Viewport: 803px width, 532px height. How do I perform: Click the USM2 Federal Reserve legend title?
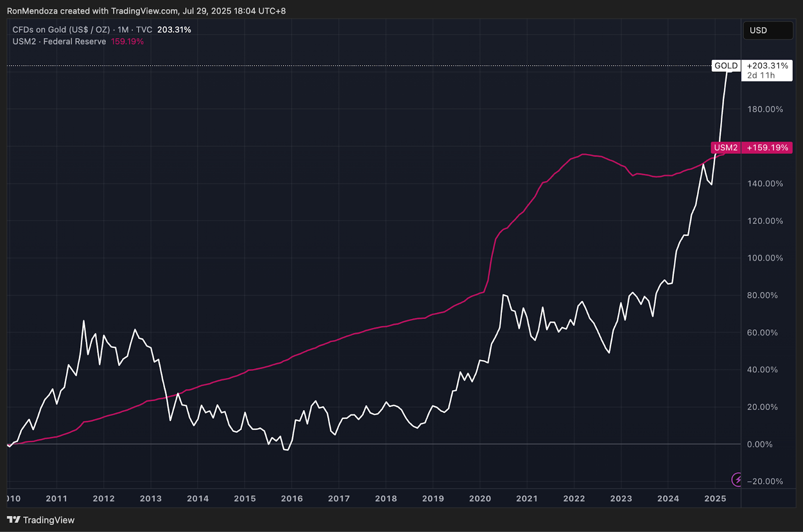coord(59,42)
